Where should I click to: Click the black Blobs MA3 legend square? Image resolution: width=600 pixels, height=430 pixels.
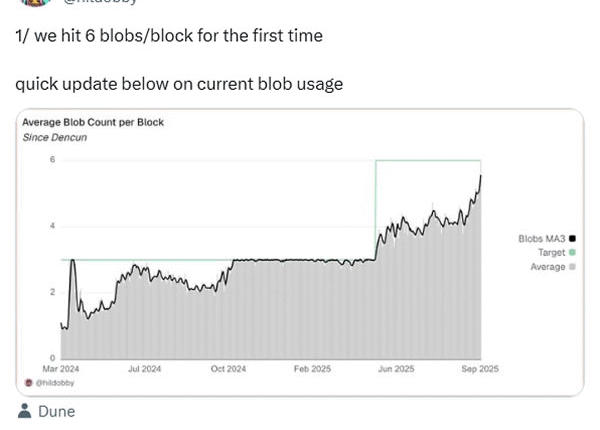pyautogui.click(x=572, y=239)
